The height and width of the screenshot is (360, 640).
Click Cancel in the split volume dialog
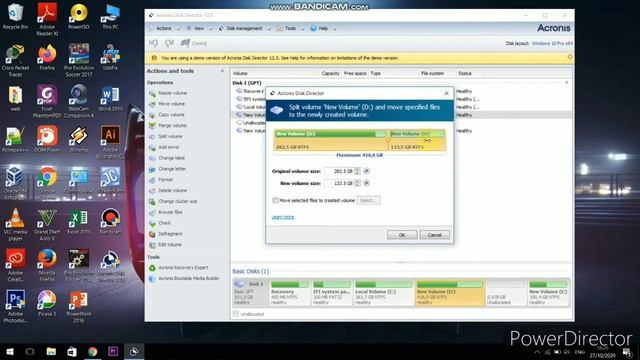434,235
